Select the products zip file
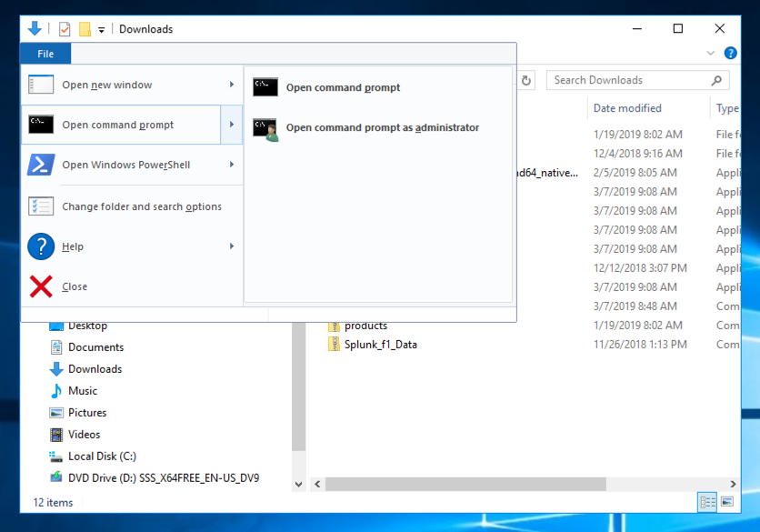The width and height of the screenshot is (760, 532). point(365,326)
